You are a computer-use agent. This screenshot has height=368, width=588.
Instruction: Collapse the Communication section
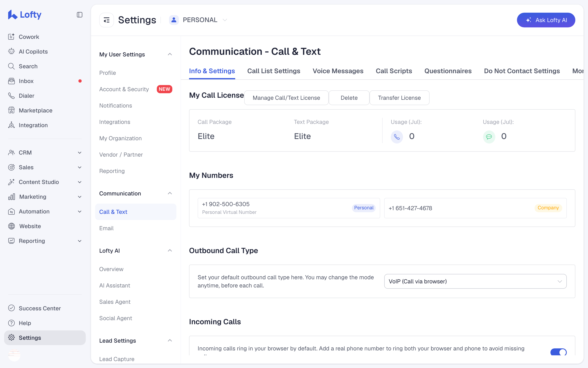click(x=170, y=193)
